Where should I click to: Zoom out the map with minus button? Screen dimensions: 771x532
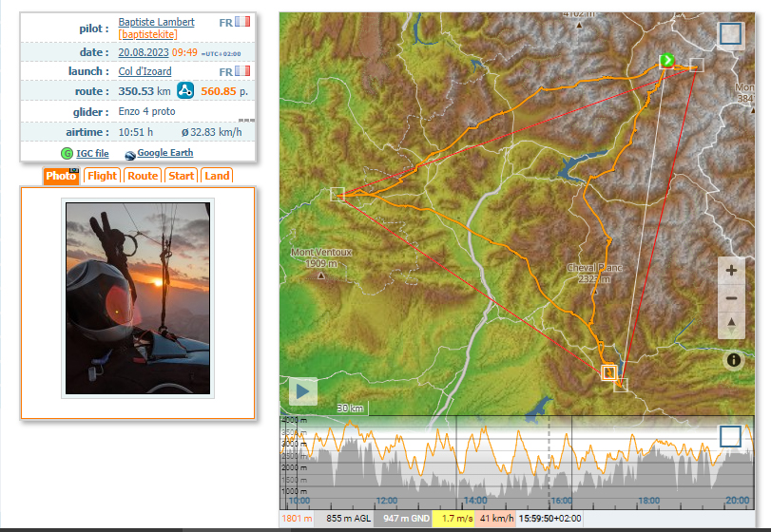tap(731, 298)
